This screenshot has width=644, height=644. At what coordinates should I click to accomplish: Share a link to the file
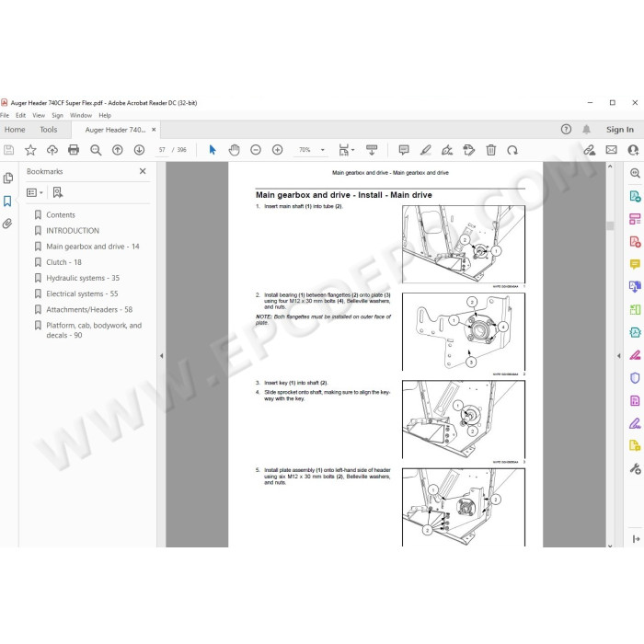pos(590,150)
